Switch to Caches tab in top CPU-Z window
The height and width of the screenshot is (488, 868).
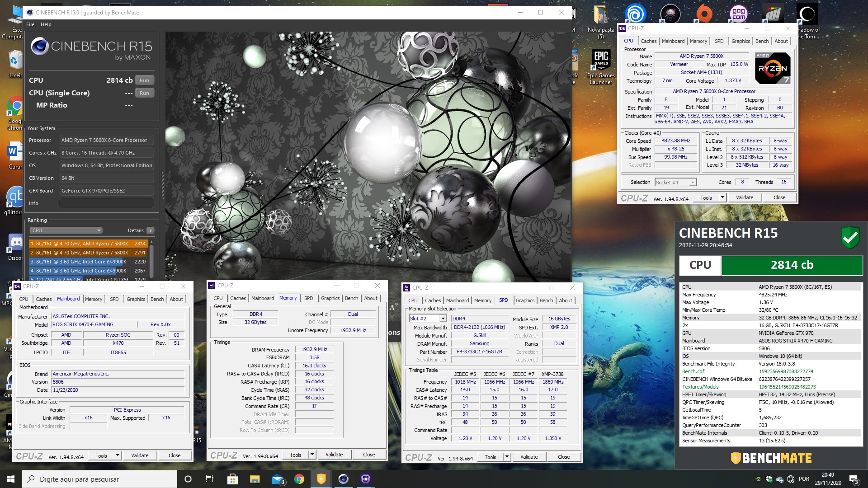[x=648, y=41]
